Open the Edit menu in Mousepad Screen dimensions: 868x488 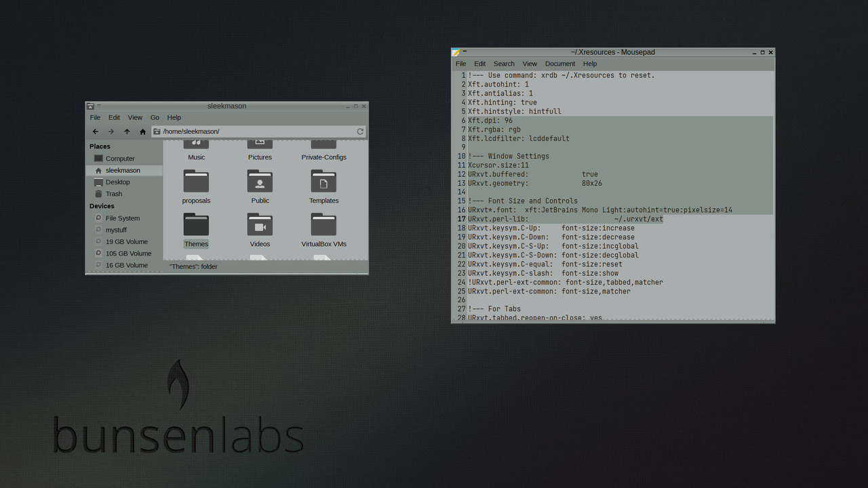point(480,64)
